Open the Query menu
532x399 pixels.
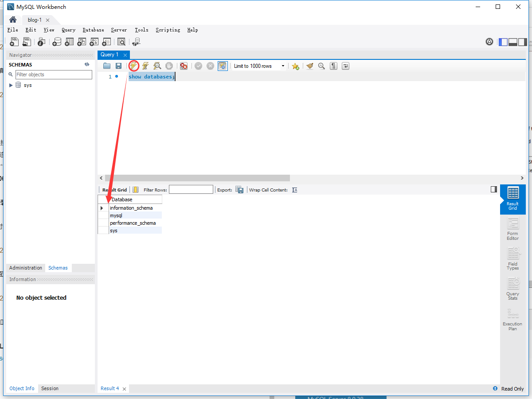(x=69, y=30)
